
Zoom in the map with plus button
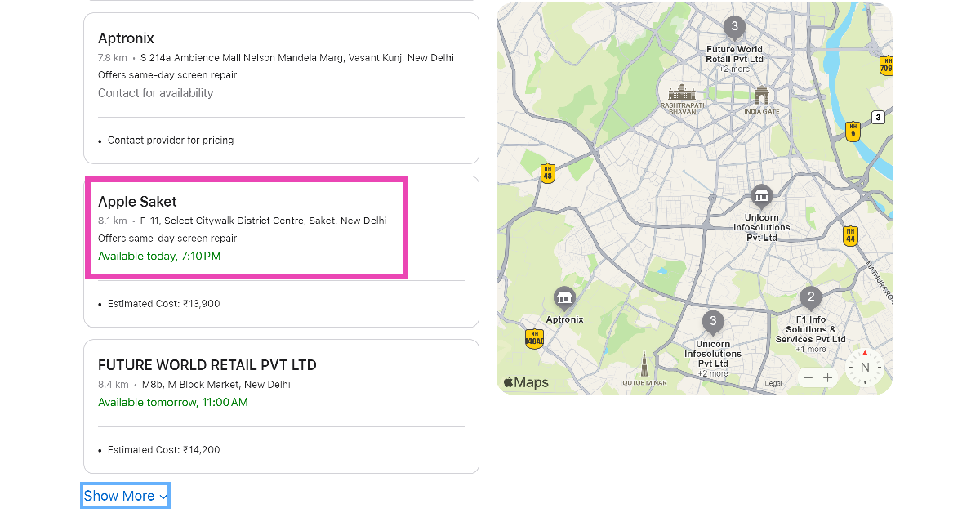coord(827,377)
